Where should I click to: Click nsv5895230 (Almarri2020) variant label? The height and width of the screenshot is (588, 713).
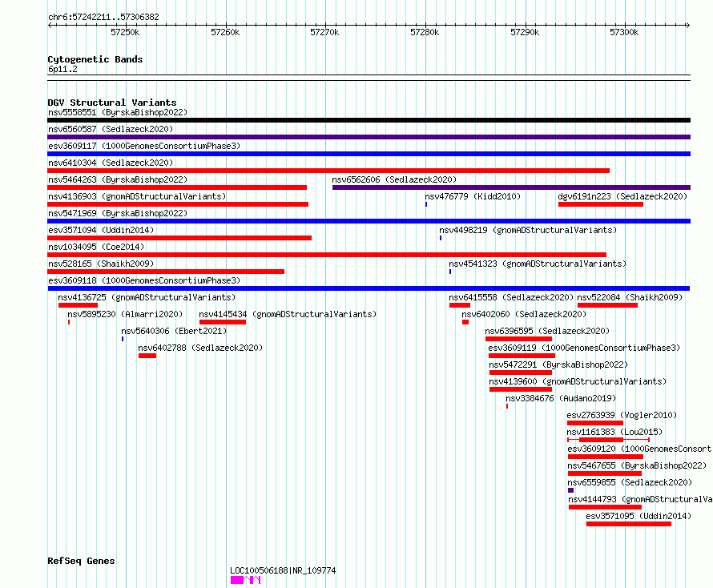coord(125,314)
